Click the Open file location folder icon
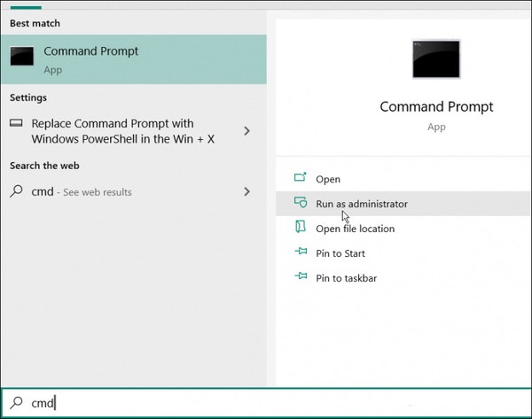 (301, 227)
